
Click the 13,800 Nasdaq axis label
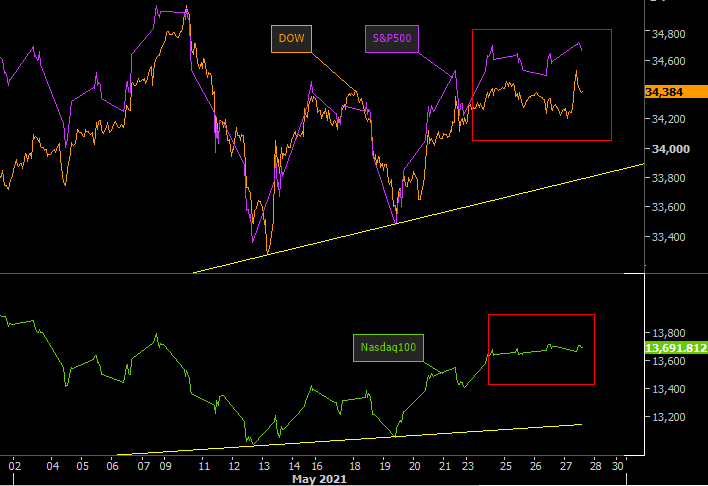(x=668, y=333)
